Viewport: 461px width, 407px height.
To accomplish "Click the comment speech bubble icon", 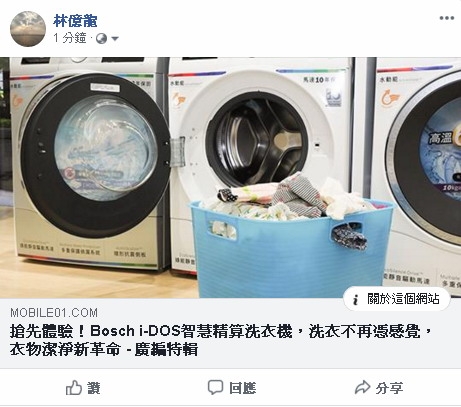I will [x=215, y=387].
